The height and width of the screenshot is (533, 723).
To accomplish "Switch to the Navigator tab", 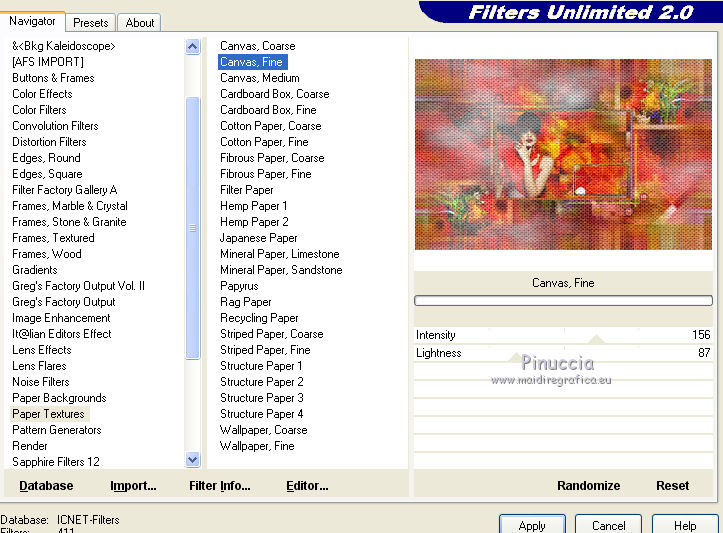I will click(32, 21).
